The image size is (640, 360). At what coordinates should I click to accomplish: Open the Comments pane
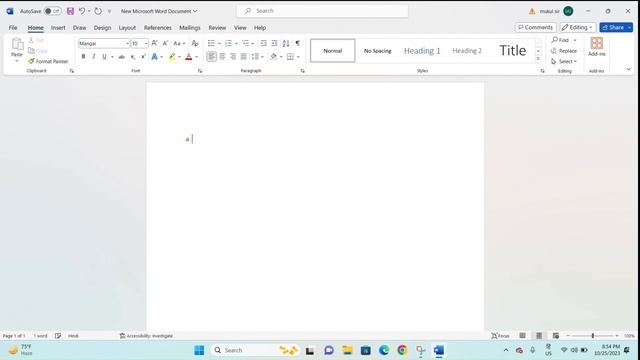click(535, 27)
